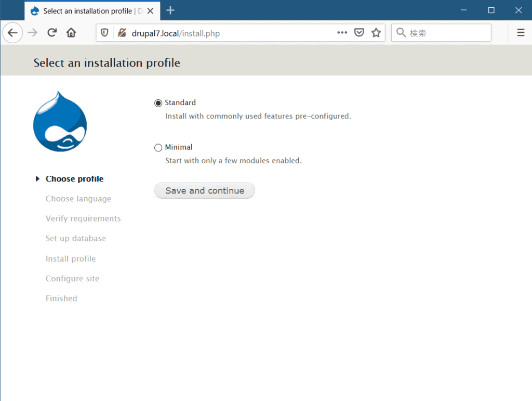Click the Choose language step
Image resolution: width=532 pixels, height=401 pixels.
click(x=78, y=199)
